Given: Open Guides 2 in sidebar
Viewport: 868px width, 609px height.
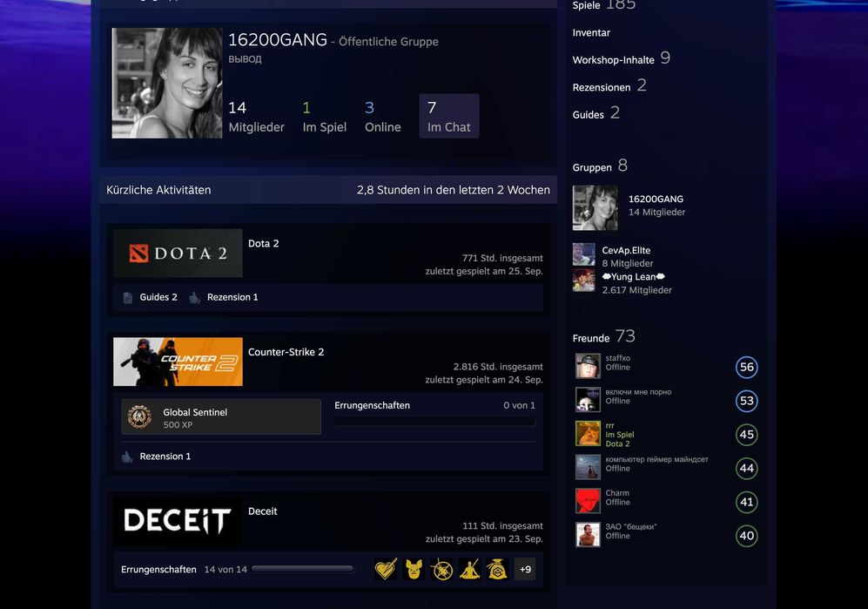Looking at the screenshot, I should tap(596, 113).
